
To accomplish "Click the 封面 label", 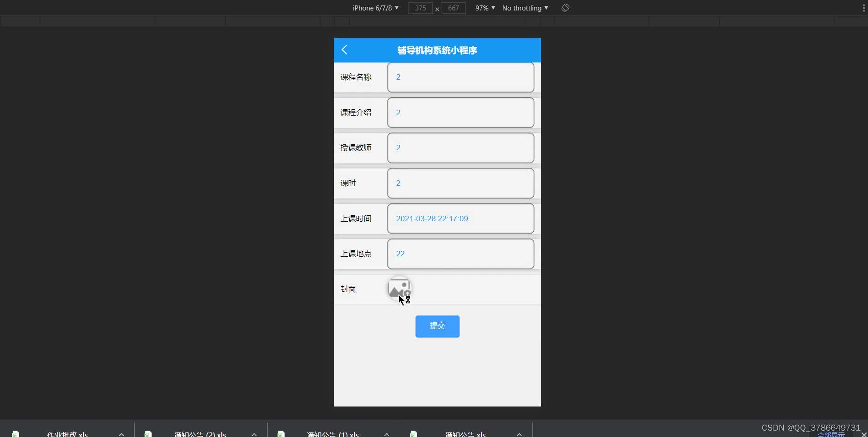I will pyautogui.click(x=348, y=289).
